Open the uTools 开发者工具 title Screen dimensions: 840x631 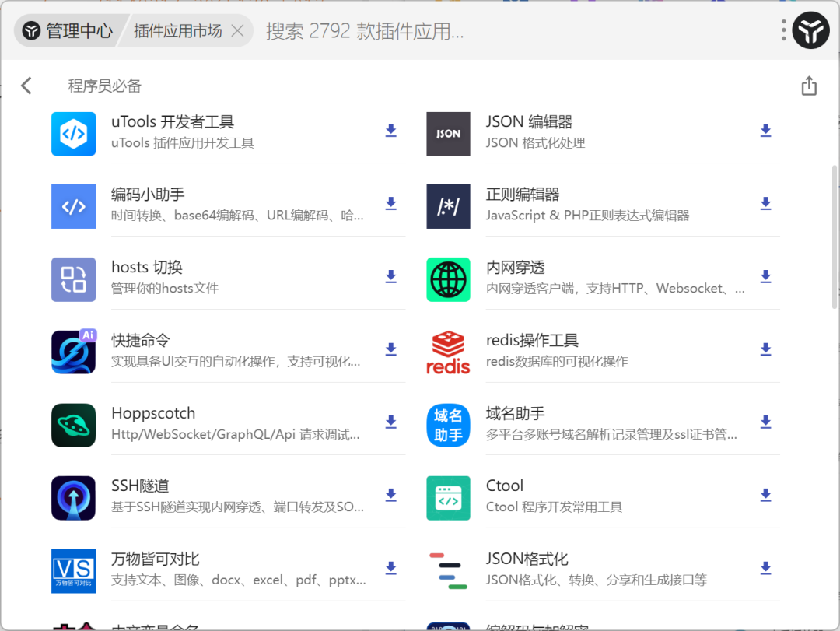coord(173,121)
